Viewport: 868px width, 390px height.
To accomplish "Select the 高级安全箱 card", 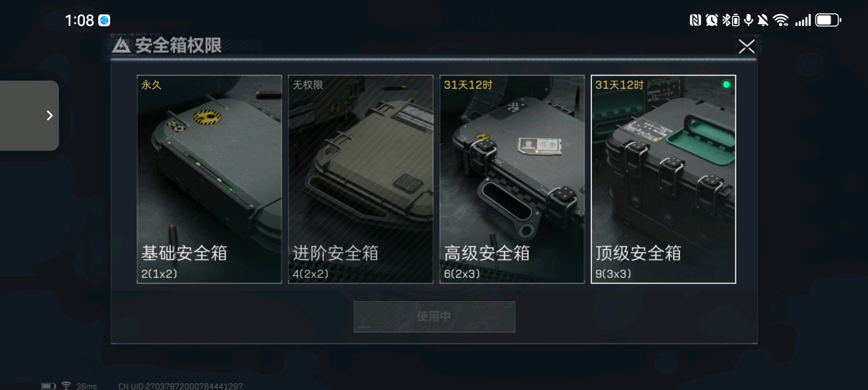I will [512, 179].
